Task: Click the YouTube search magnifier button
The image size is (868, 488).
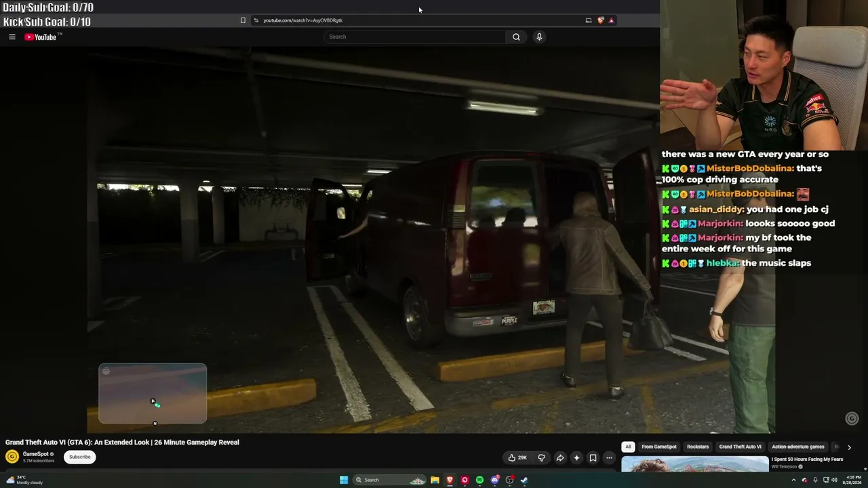Action: coord(516,37)
